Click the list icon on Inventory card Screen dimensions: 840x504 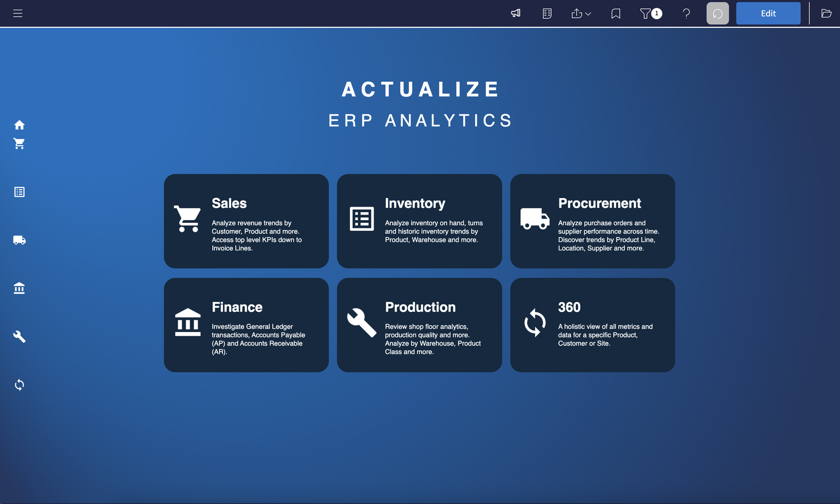(x=362, y=218)
